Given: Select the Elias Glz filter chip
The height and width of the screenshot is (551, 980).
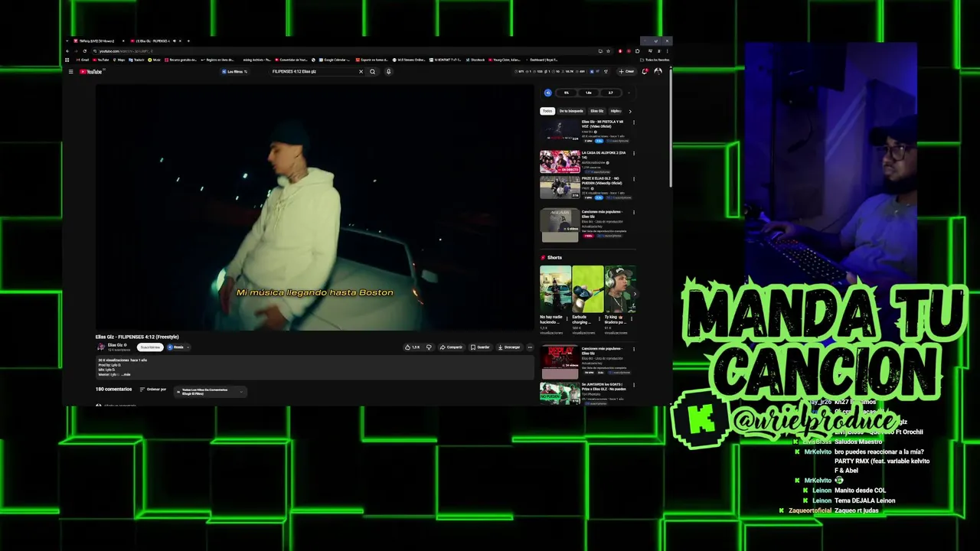Looking at the screenshot, I should pos(597,111).
